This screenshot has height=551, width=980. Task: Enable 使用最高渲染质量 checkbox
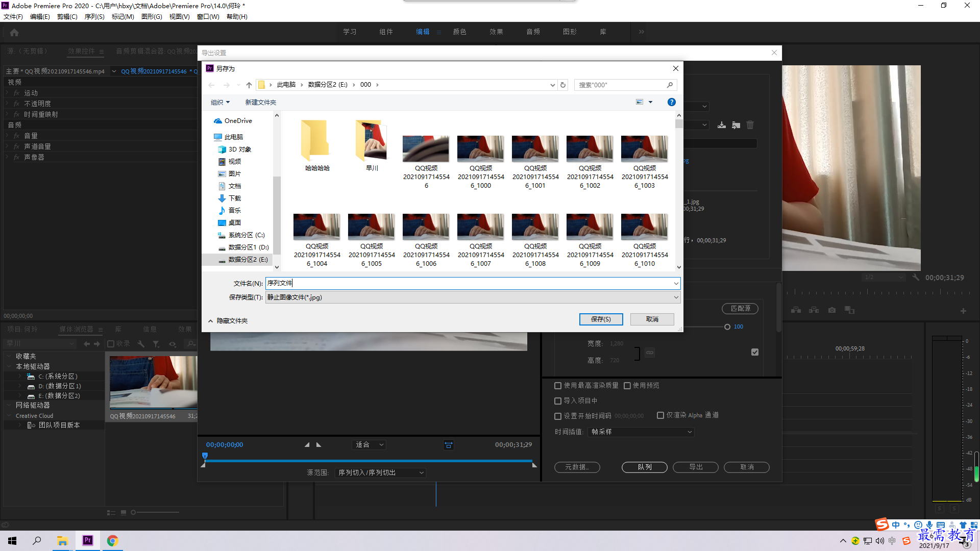pos(558,386)
